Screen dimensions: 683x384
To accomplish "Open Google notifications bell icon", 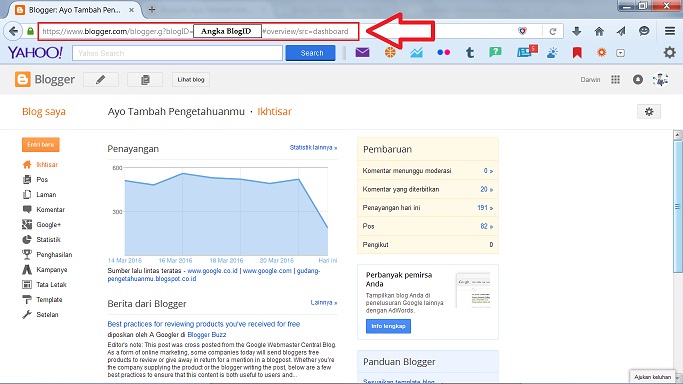I will (638, 80).
